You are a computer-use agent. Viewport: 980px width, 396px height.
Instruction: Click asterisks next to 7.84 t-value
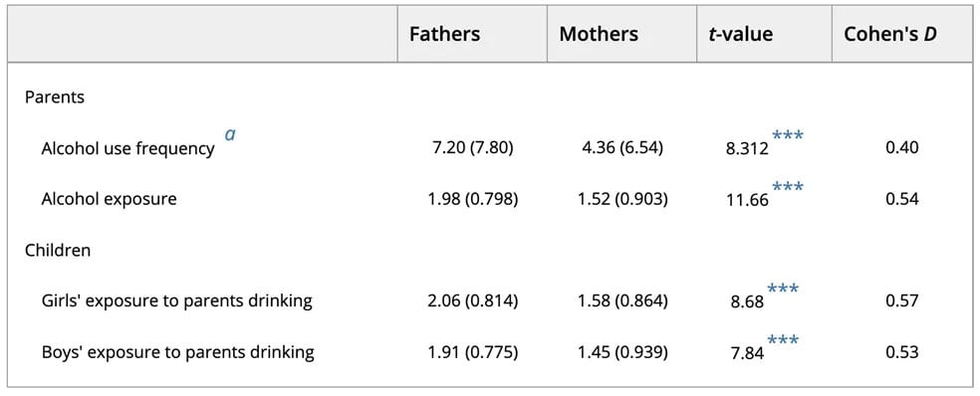(783, 340)
